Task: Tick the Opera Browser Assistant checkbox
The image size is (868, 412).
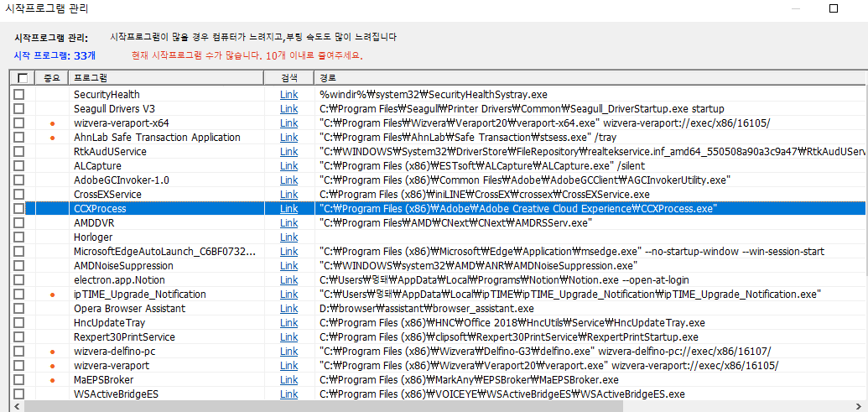Action: click(x=19, y=309)
